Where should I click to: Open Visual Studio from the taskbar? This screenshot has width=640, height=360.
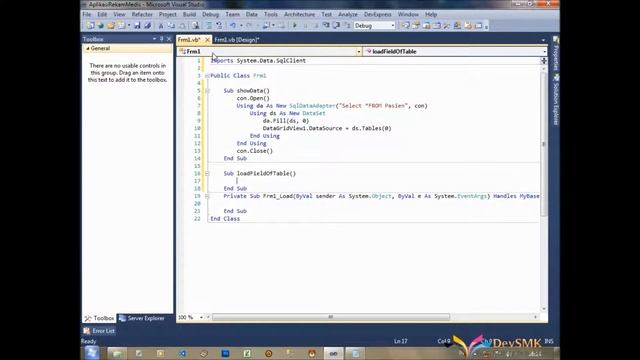[333, 353]
